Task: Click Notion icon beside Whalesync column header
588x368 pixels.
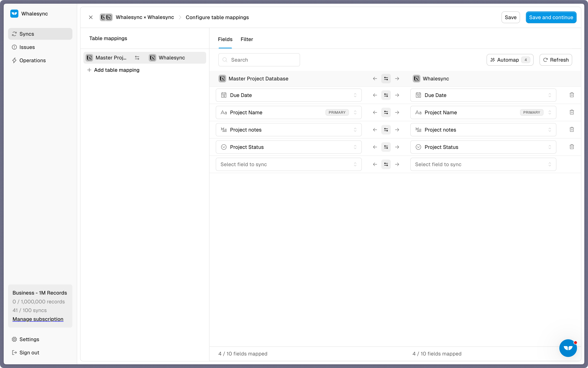Action: click(x=416, y=79)
